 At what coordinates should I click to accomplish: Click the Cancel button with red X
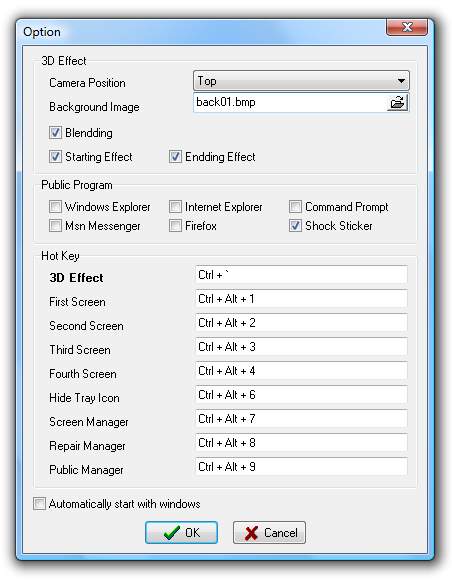pos(269,532)
